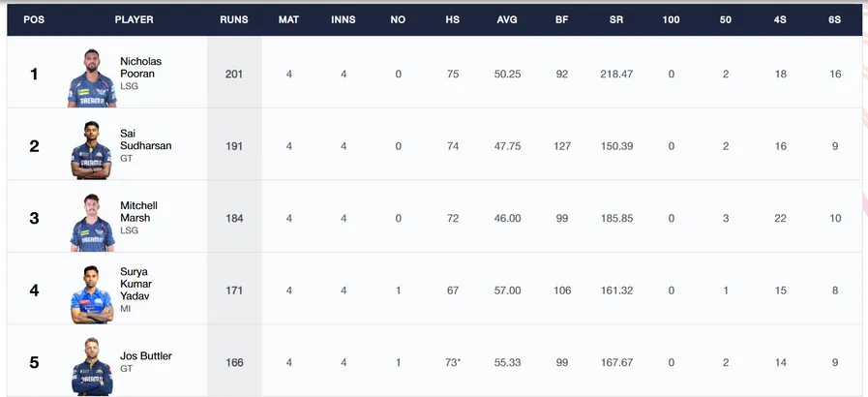Select Pooran's strike rate value 218.47
868x397 pixels.
(x=616, y=75)
